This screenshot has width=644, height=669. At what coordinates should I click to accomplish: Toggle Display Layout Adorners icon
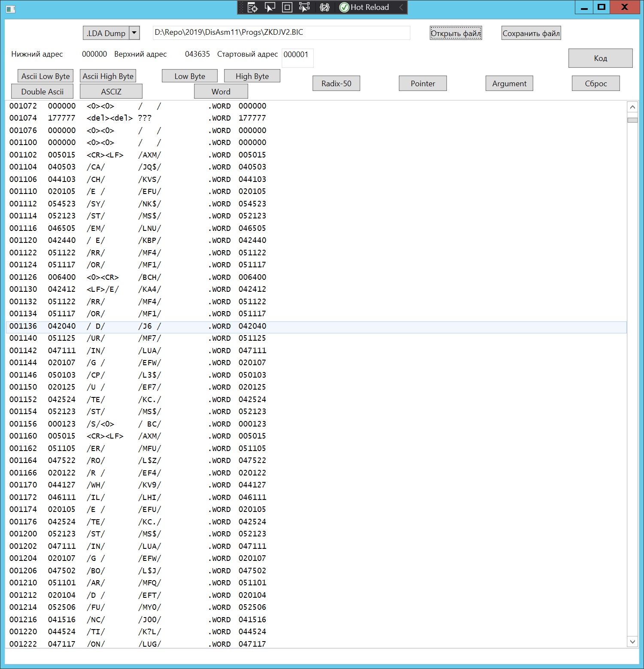pyautogui.click(x=287, y=7)
